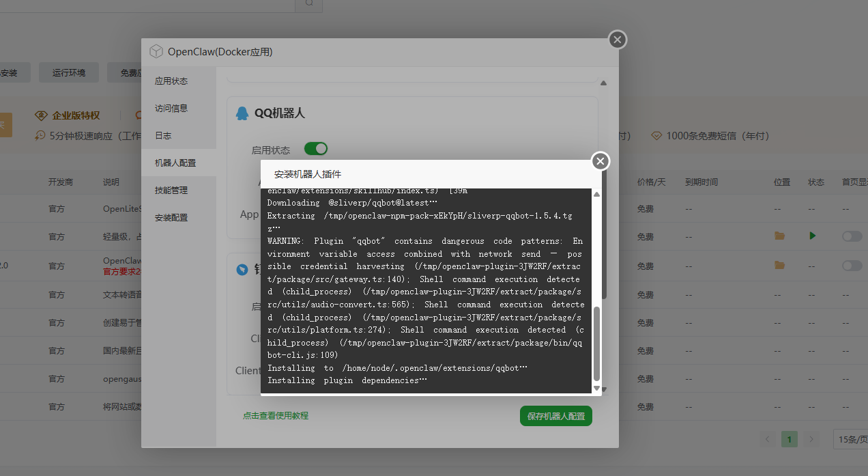This screenshot has width=868, height=476.
Task: Click the clock icon beside 5分钟极速响应
Action: (40, 135)
